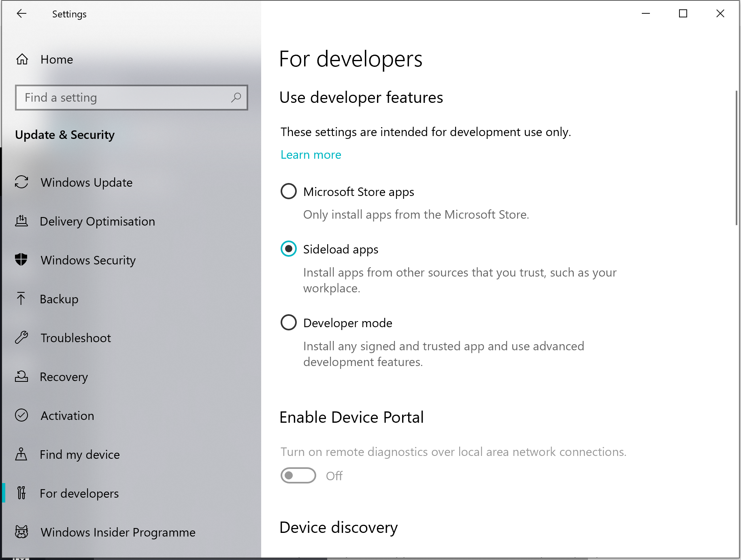741x560 pixels.
Task: Click the 'Update & Security' heading
Action: coord(65,135)
